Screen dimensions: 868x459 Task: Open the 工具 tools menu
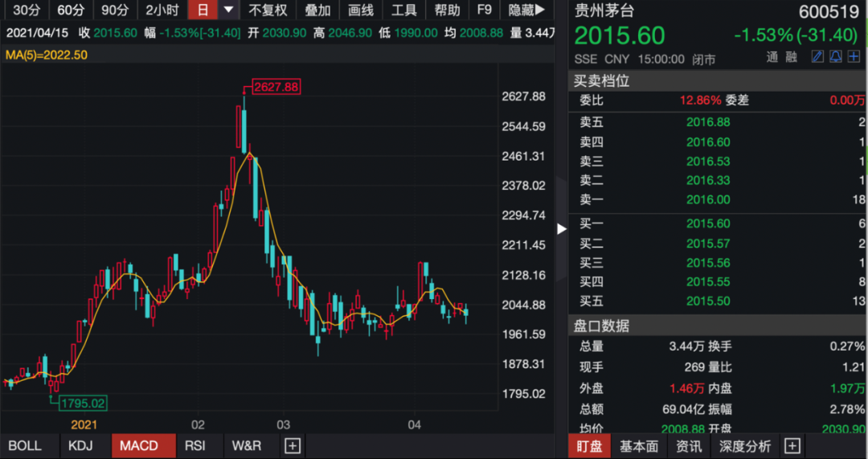(403, 10)
